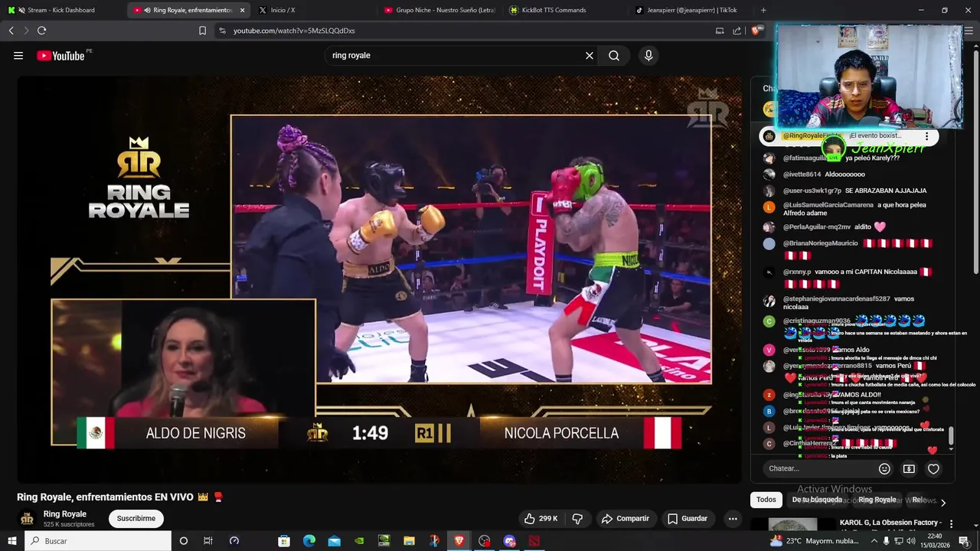Click @PerlaAguilar-mq2mv chat username

coord(817,227)
